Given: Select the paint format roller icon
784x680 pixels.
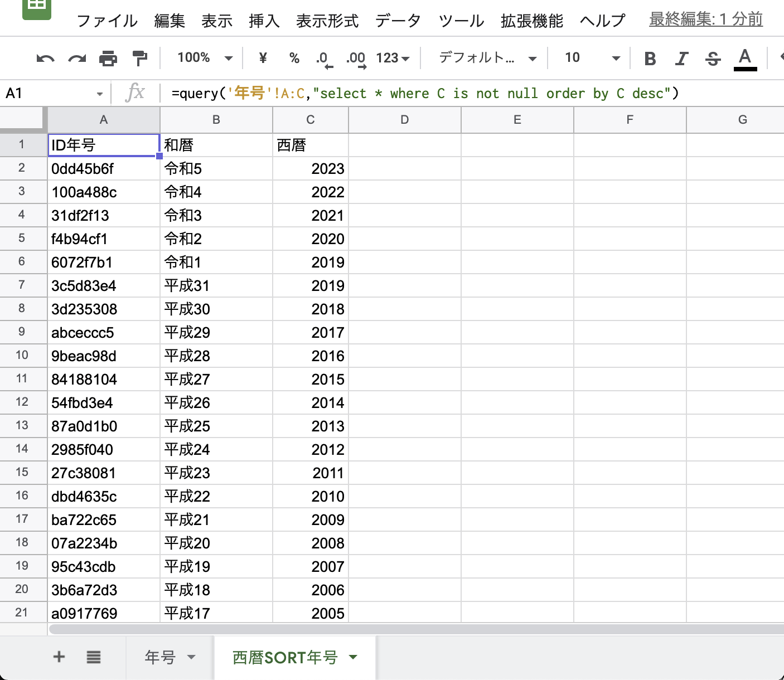Looking at the screenshot, I should point(139,58).
